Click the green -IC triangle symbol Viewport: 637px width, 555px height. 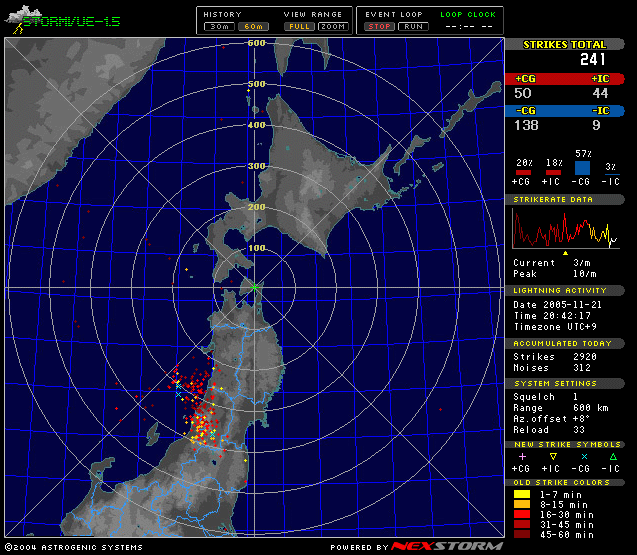[611, 455]
